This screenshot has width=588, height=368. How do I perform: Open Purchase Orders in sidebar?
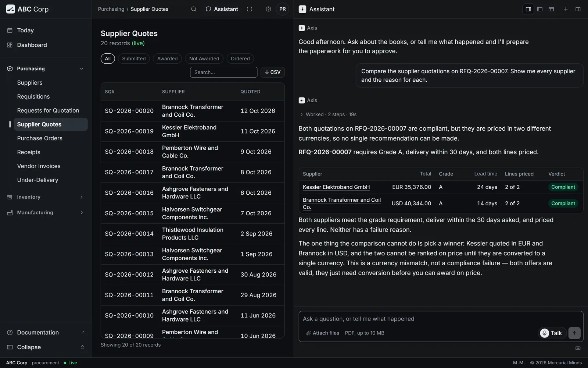pyautogui.click(x=51, y=138)
